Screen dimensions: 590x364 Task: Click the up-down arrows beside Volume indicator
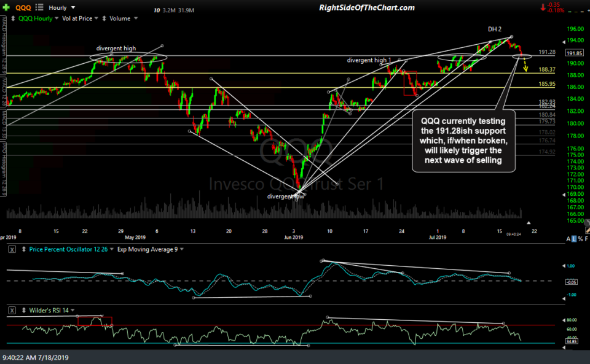105,18
